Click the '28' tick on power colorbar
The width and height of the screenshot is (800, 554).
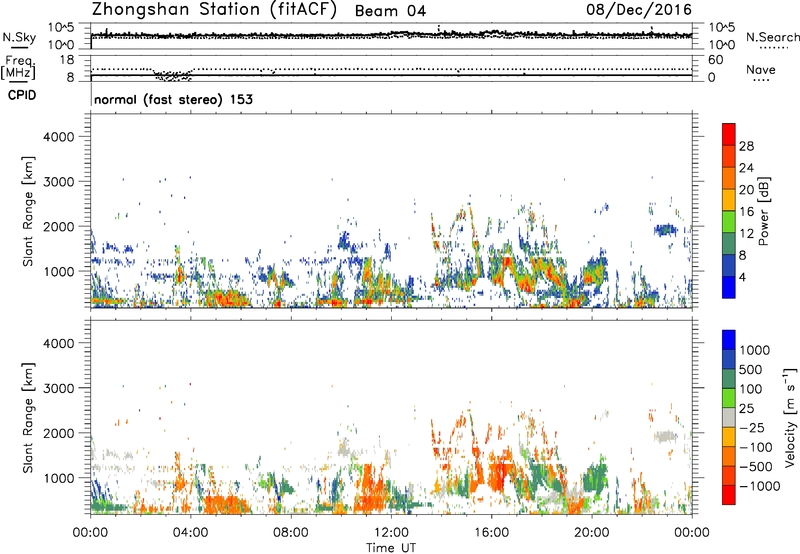pyautogui.click(x=746, y=146)
